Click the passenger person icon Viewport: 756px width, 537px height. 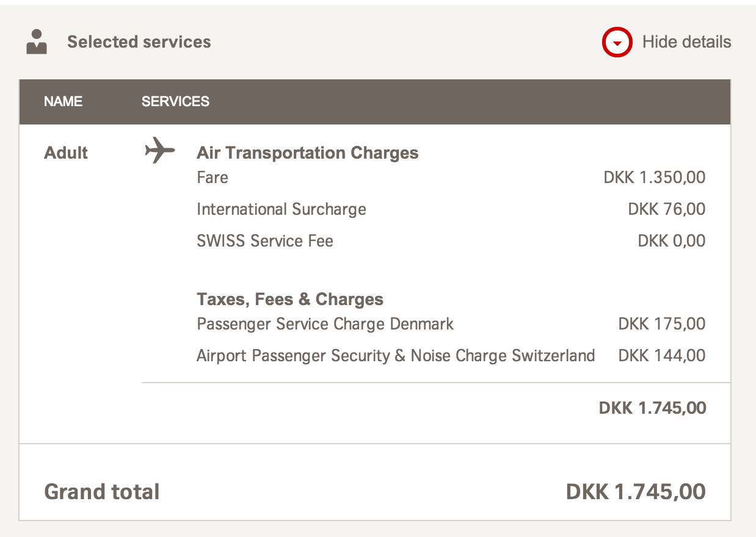(37, 41)
